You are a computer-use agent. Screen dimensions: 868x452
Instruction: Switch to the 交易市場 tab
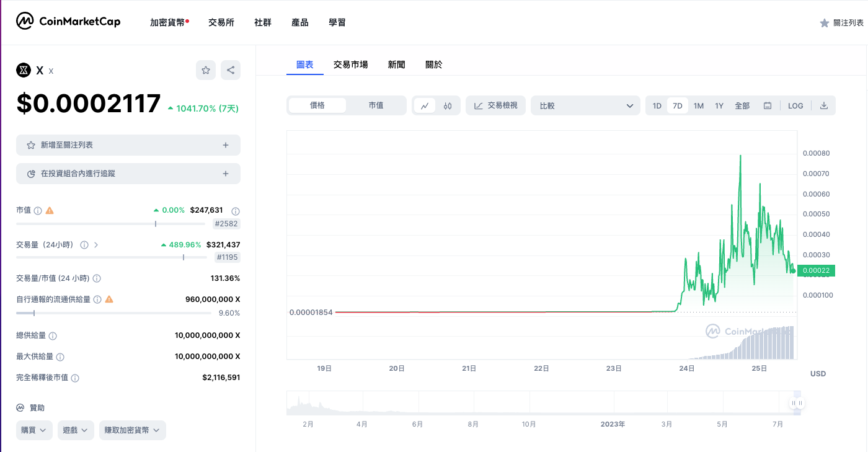tap(350, 64)
